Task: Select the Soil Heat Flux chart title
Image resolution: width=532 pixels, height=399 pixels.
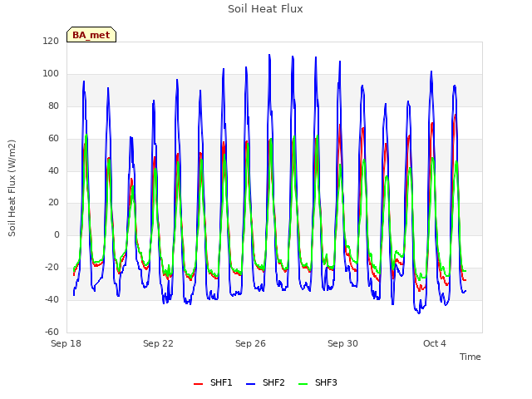Action: pyautogui.click(x=265, y=9)
